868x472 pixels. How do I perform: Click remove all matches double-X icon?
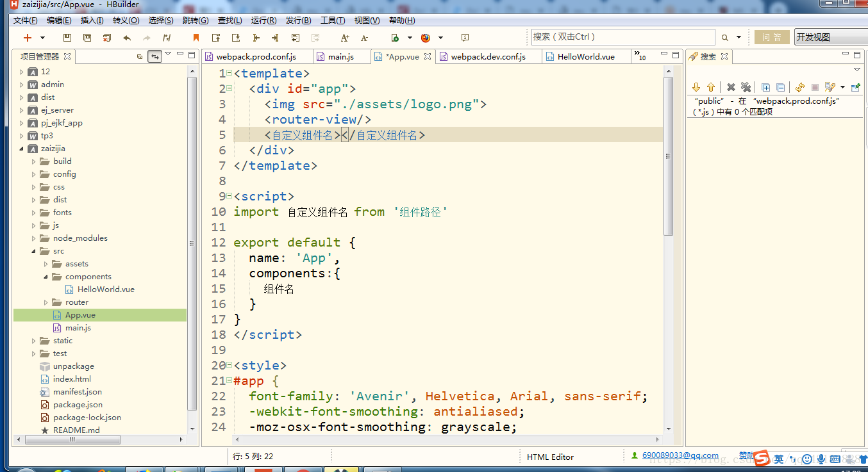click(746, 87)
